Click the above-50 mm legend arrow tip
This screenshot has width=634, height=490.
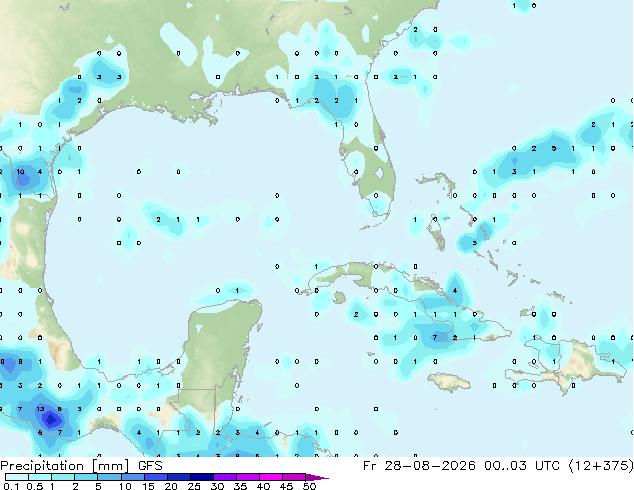(x=317, y=477)
